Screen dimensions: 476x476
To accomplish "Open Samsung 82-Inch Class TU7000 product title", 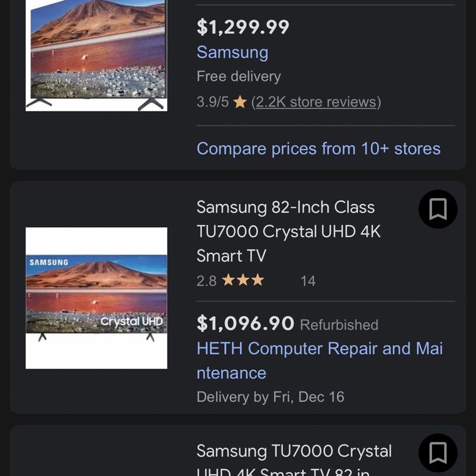I will (x=288, y=231).
